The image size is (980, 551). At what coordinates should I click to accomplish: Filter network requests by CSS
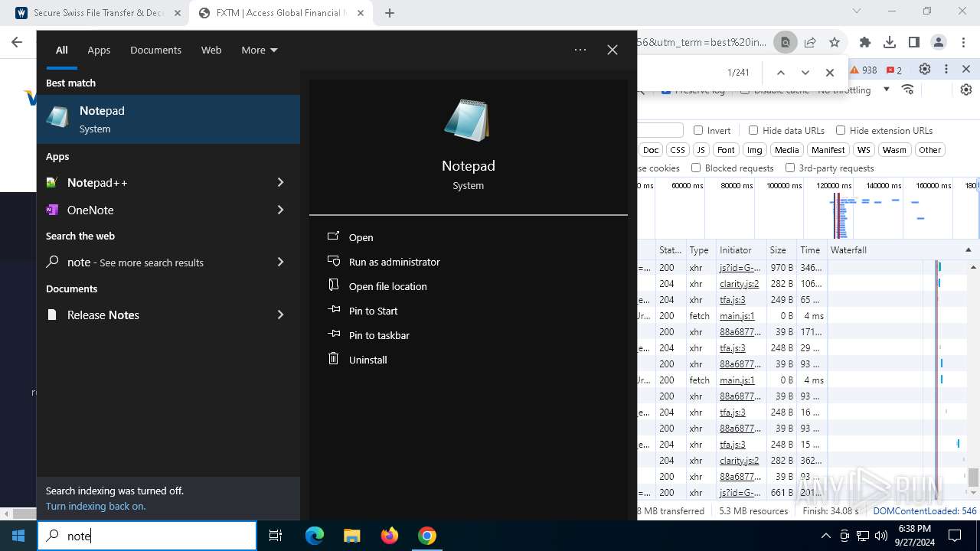click(677, 150)
